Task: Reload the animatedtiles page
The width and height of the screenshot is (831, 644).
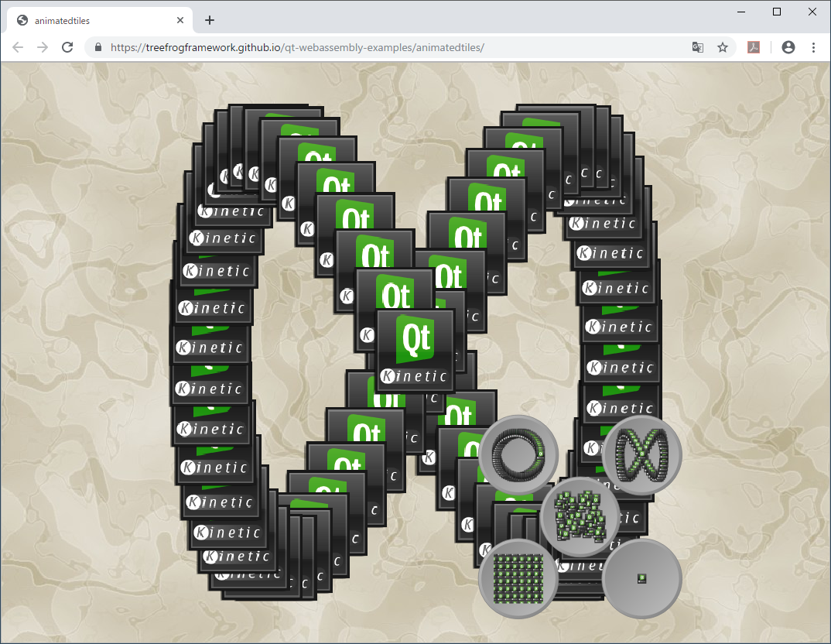Action: point(67,47)
